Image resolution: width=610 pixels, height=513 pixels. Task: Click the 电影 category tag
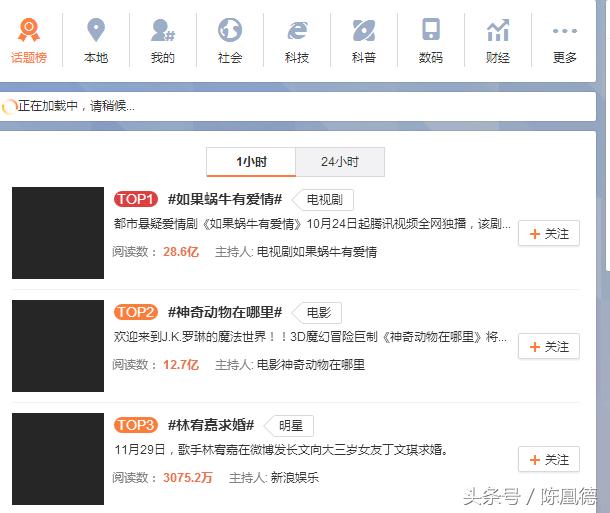pos(317,313)
